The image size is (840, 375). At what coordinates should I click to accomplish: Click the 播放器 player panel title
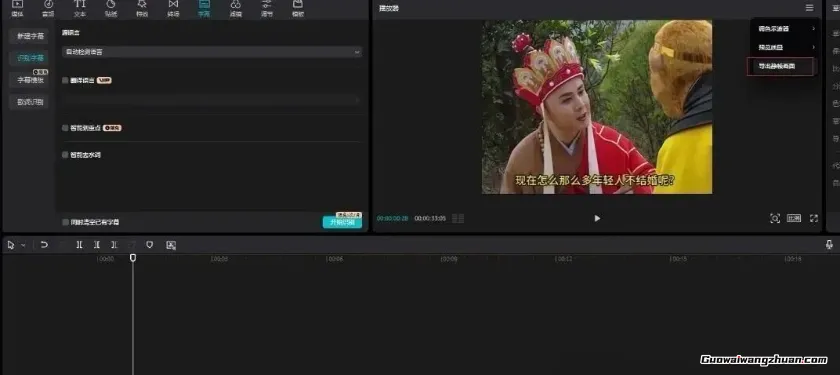[388, 8]
